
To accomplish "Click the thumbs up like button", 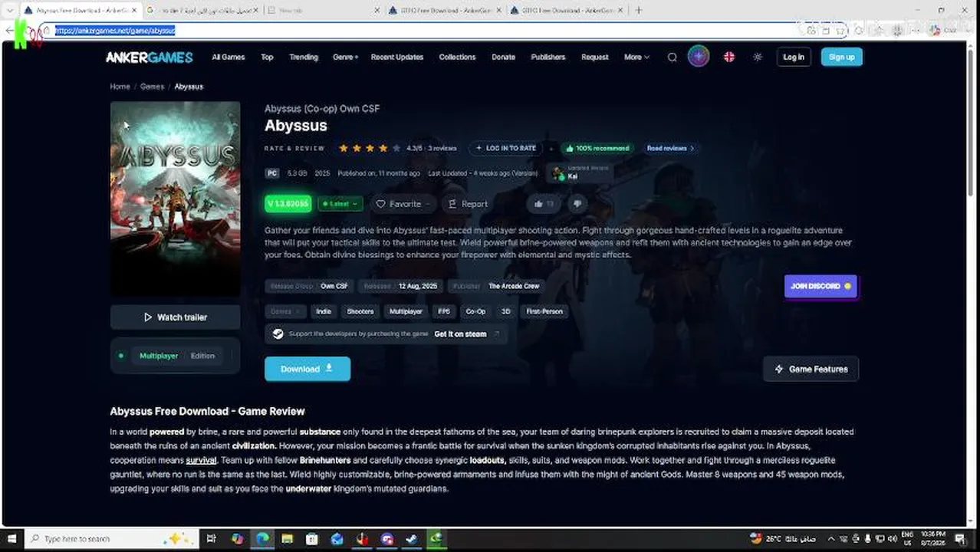I will click(544, 204).
